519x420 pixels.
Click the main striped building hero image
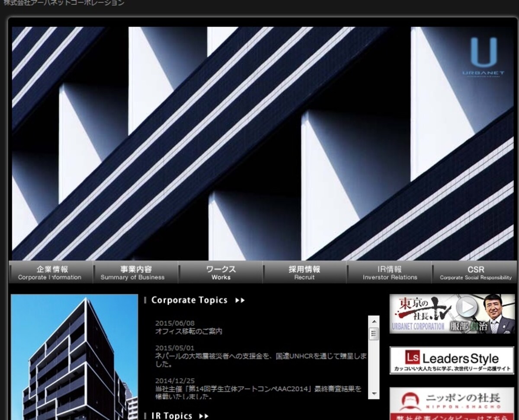click(x=263, y=143)
